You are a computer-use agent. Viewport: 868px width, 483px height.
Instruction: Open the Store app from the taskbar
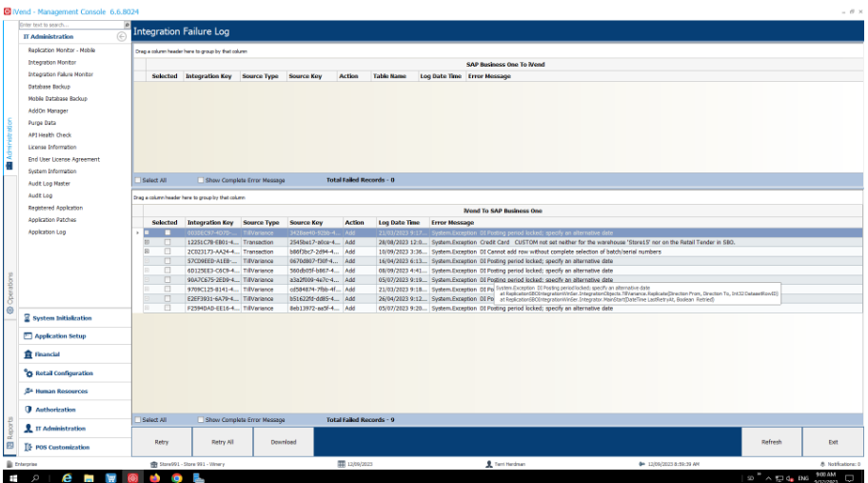[110, 478]
